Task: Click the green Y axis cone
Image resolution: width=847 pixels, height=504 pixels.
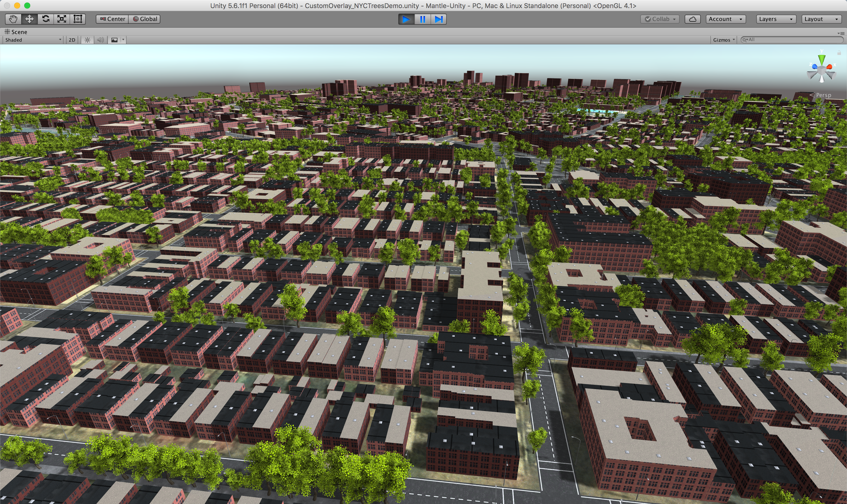Action: click(x=822, y=59)
